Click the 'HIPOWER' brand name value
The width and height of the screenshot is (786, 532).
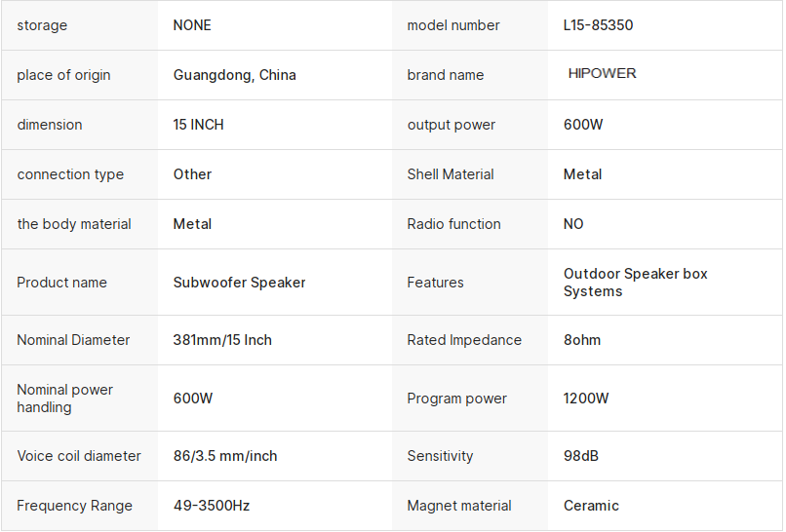[602, 74]
